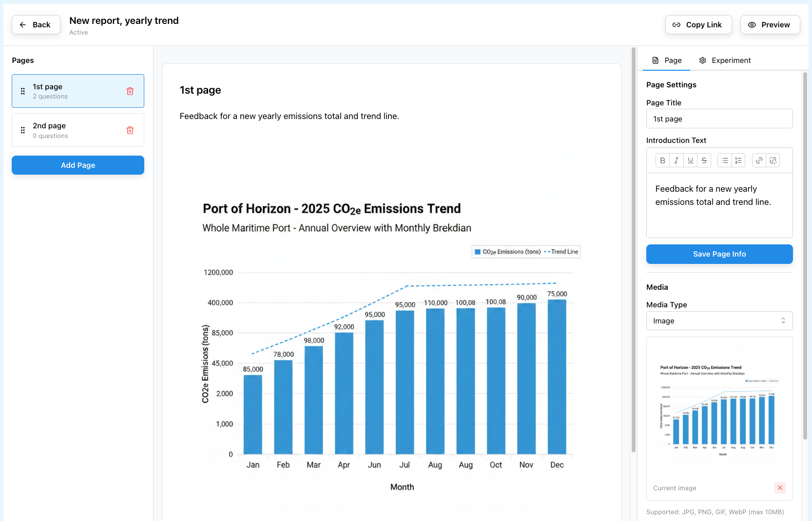Remove the current image with red X
The image size is (812, 521).
click(780, 488)
